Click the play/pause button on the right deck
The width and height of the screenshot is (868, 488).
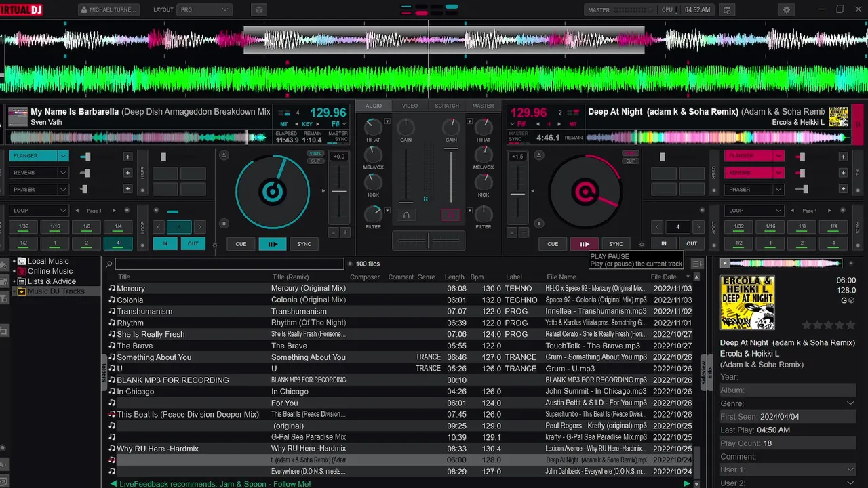(x=584, y=244)
